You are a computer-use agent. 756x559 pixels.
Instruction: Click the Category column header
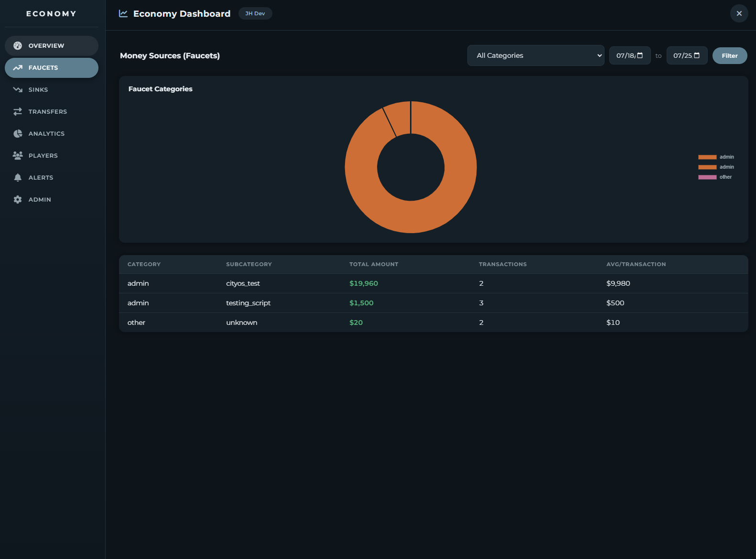click(x=144, y=264)
